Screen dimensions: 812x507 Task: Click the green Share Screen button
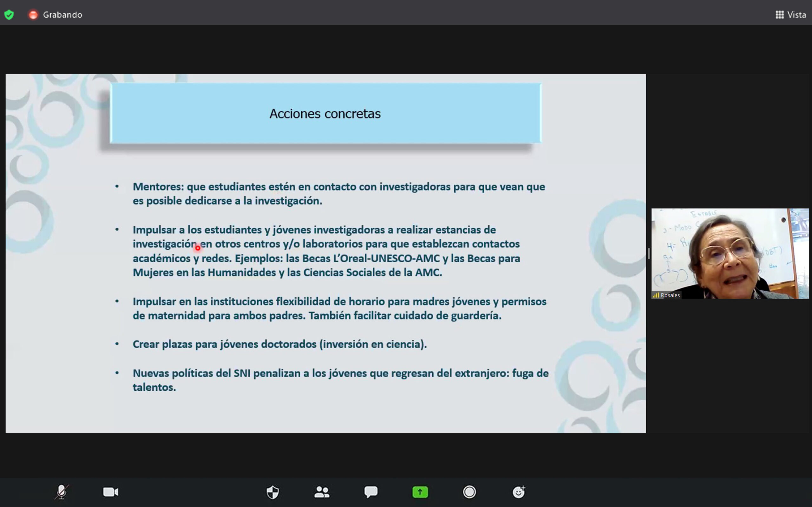(420, 492)
